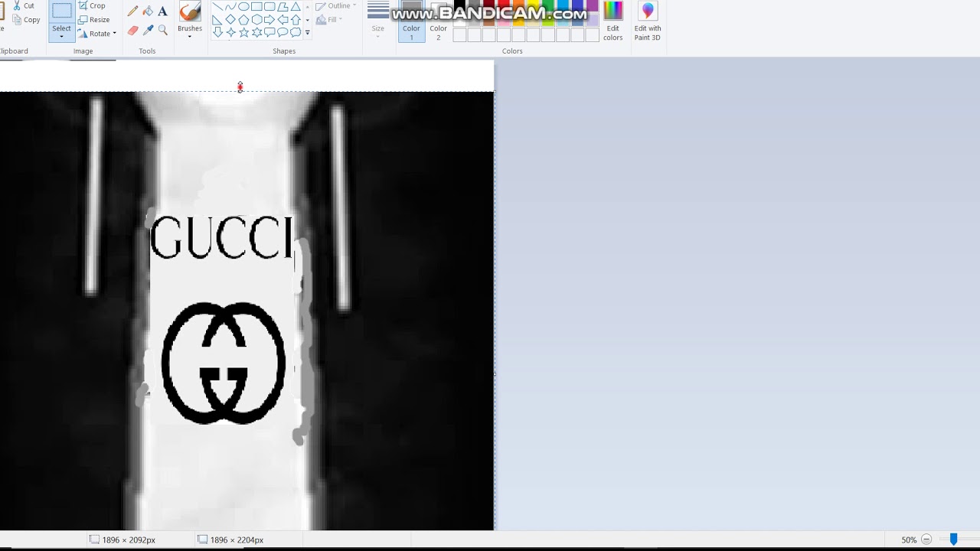Choose the Cloud callout shape
The image size is (980, 551).
(296, 32)
